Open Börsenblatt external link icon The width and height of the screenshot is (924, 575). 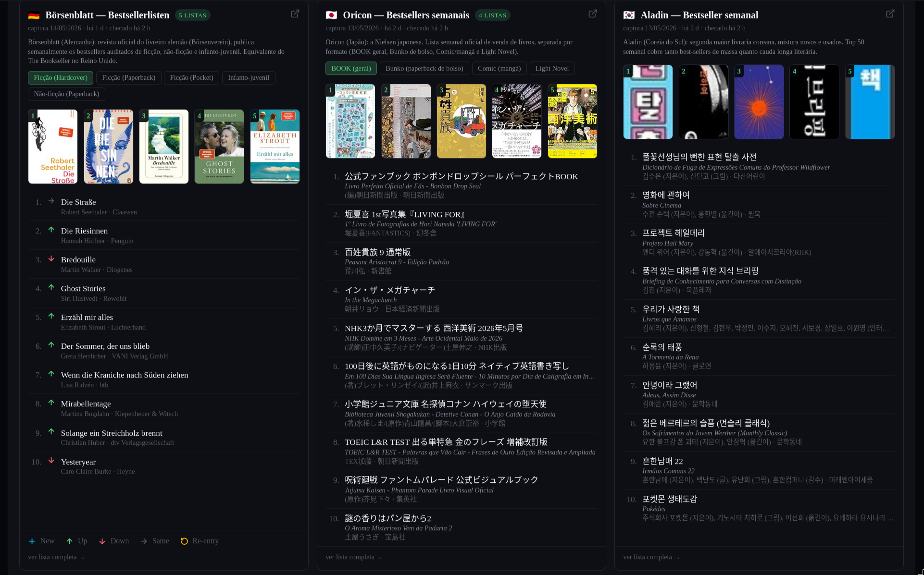click(x=295, y=14)
